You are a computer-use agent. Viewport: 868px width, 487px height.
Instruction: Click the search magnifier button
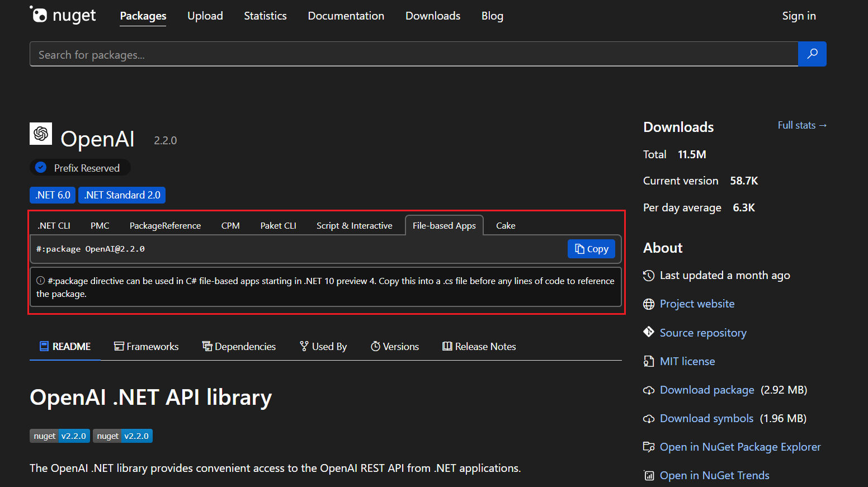[x=812, y=54]
